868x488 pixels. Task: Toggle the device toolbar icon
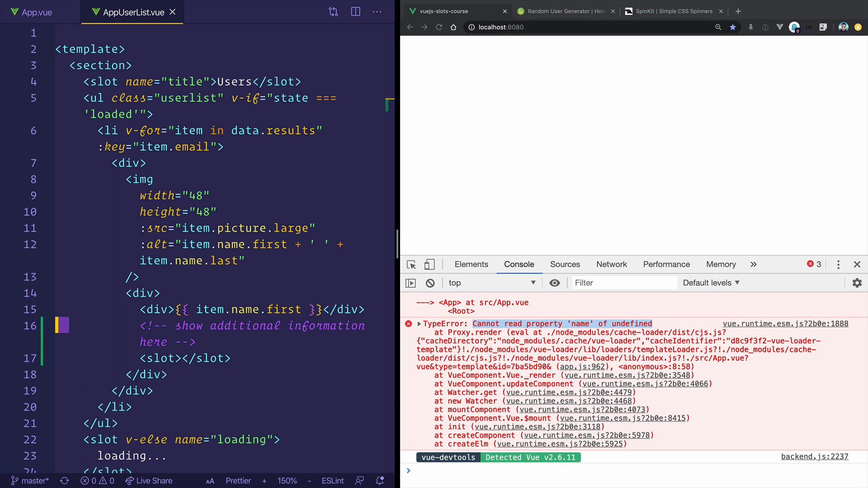point(429,265)
